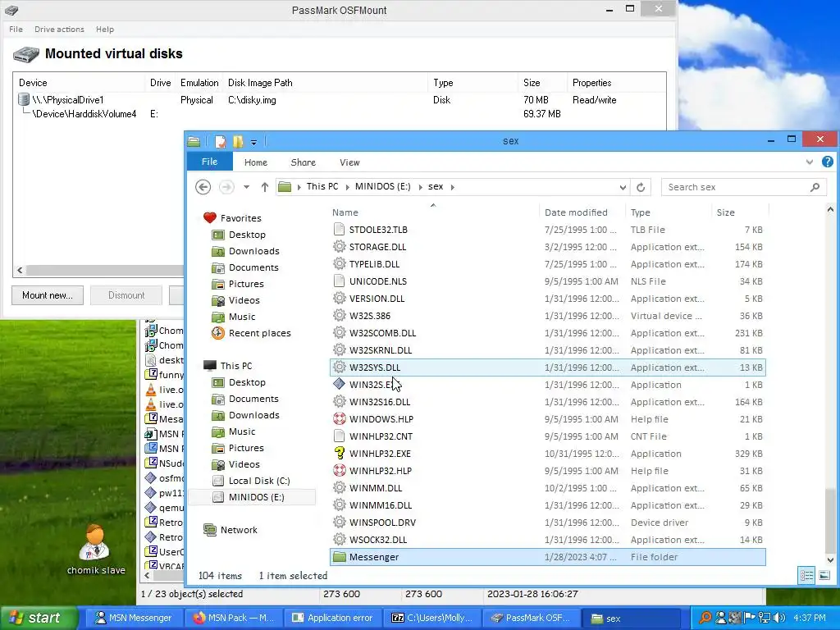The width and height of the screenshot is (840, 630).
Task: Open recent locations dropdown arrow
Action: click(246, 187)
